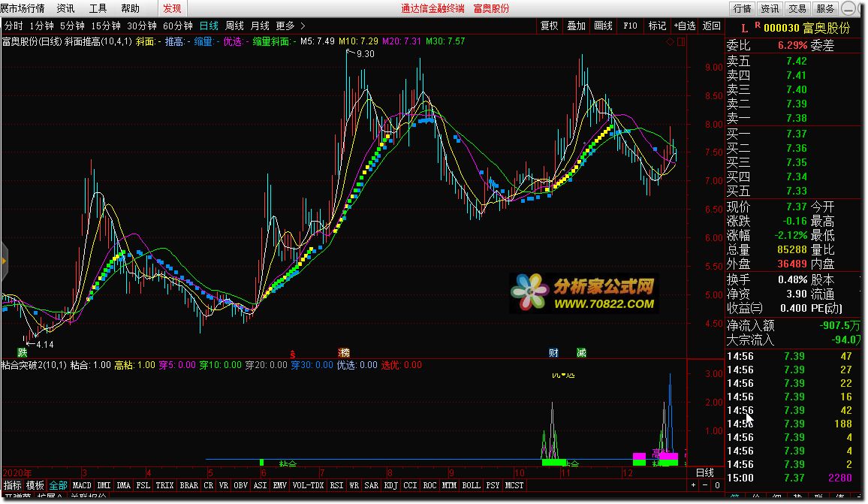Image resolution: width=868 pixels, height=504 pixels.
Task: Open the 工具 menu
Action: [x=98, y=8]
